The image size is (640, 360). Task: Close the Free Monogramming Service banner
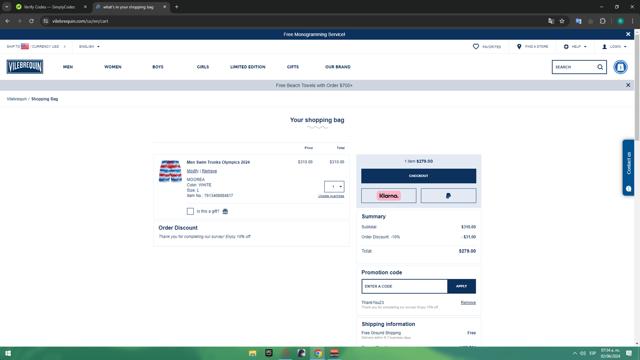(x=628, y=34)
